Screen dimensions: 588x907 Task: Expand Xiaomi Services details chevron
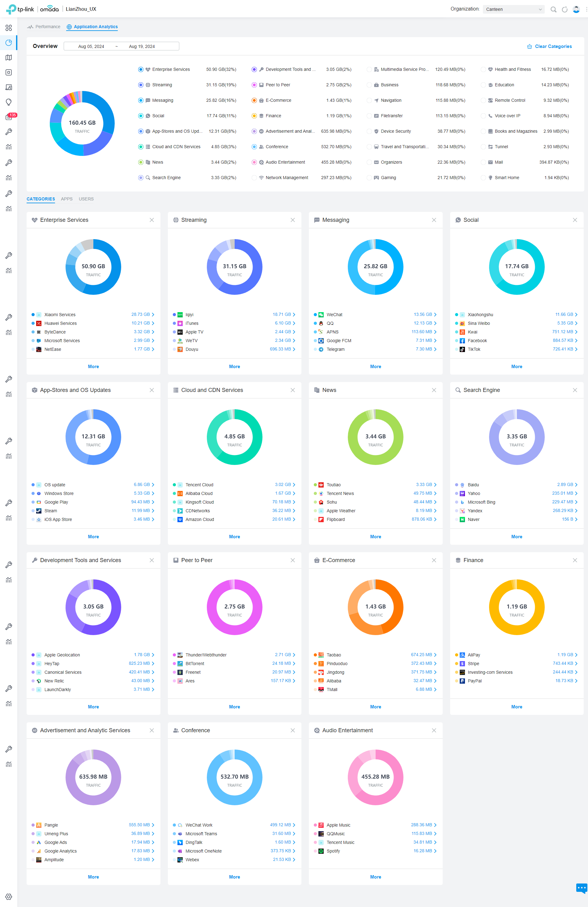click(x=153, y=315)
